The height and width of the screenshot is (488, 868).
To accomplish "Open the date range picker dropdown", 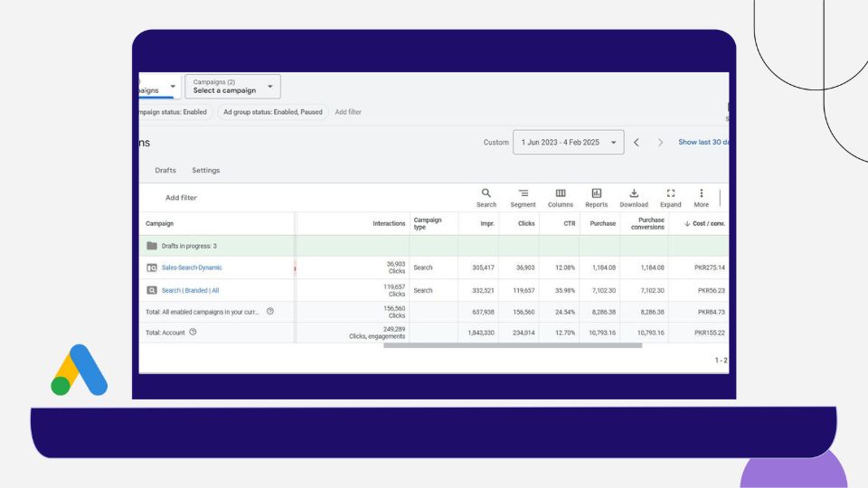I will pos(568,143).
